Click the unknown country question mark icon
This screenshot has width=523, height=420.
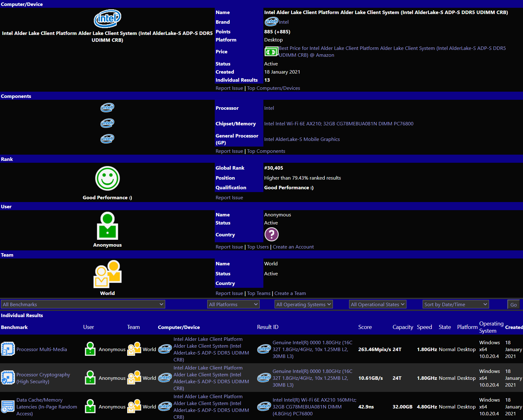(x=271, y=234)
